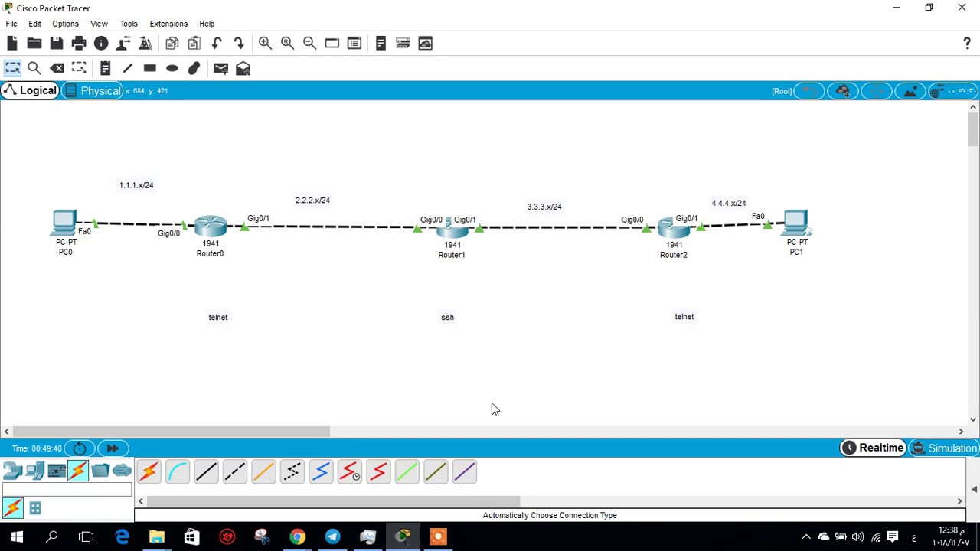Open the Tools menu
980x551 pixels.
pos(129,24)
